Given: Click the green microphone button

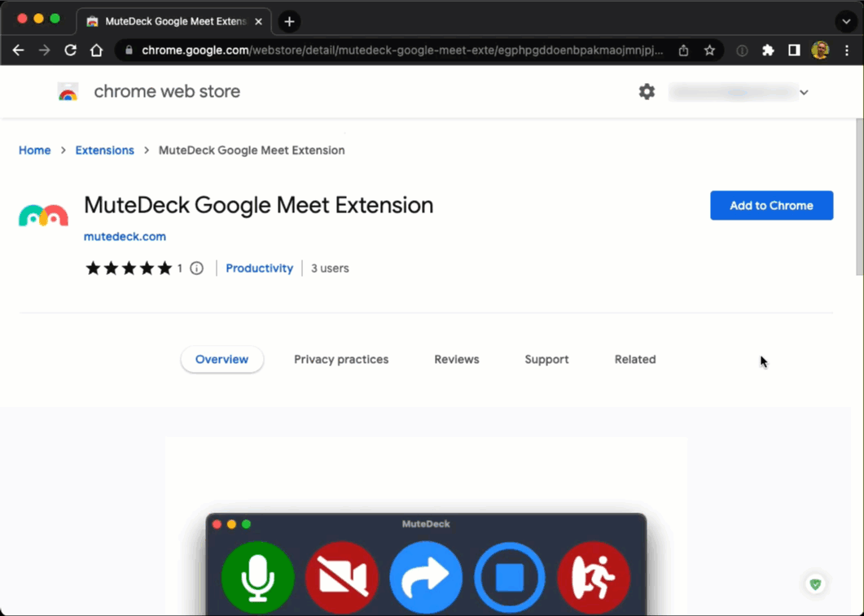Looking at the screenshot, I should pos(258,578).
